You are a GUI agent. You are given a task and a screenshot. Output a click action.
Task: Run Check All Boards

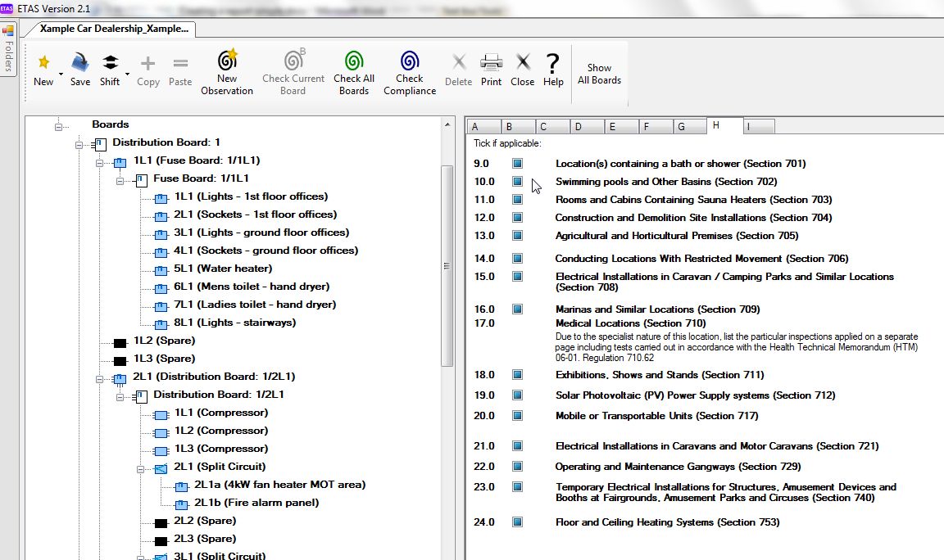click(x=354, y=72)
